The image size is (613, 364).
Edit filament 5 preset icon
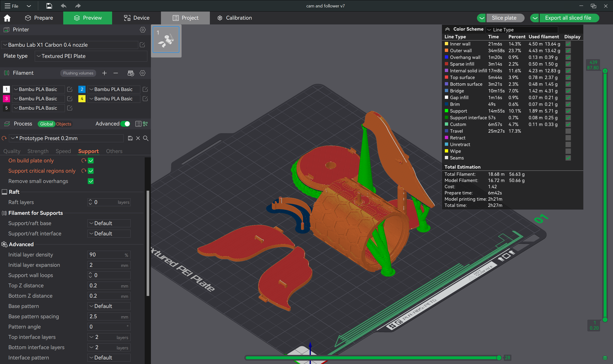(70, 108)
